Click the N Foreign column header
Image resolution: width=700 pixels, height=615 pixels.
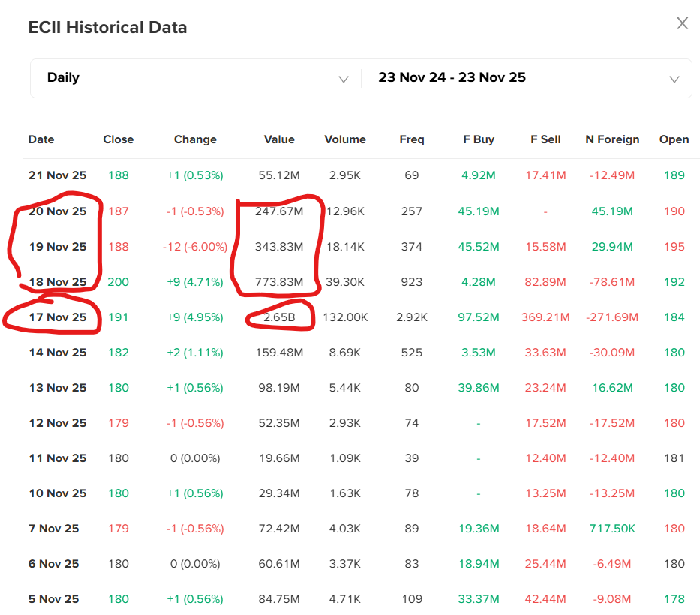[x=612, y=139]
